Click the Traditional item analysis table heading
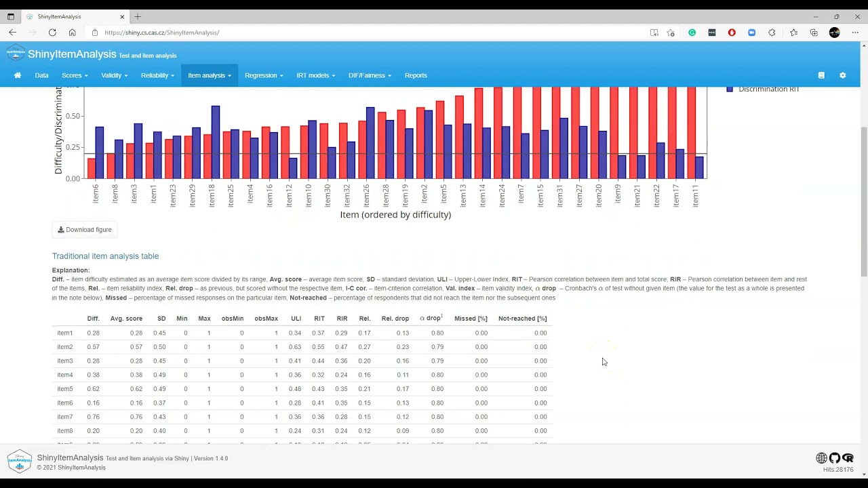This screenshot has width=868, height=488. pos(105,256)
